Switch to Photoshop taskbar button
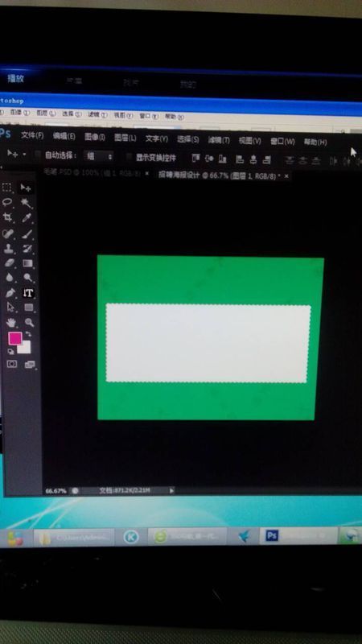The width and height of the screenshot is (362, 644). [x=298, y=535]
